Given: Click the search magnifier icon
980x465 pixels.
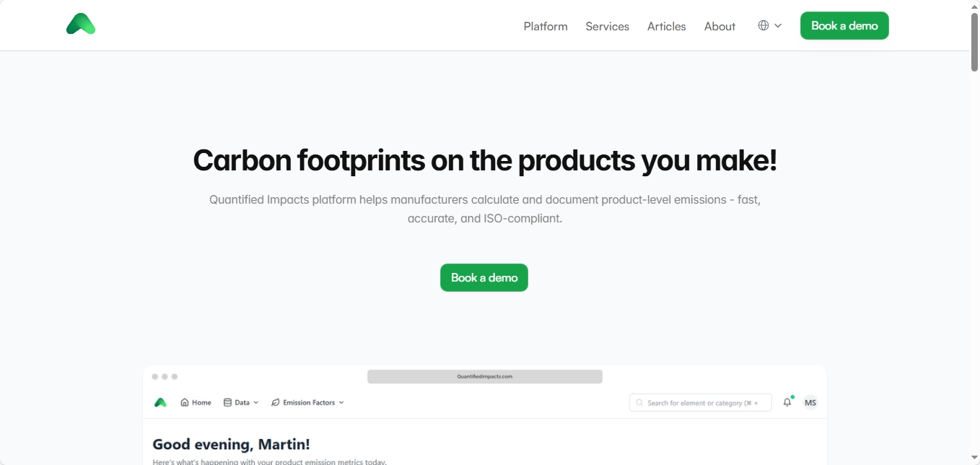Looking at the screenshot, I should coord(640,402).
